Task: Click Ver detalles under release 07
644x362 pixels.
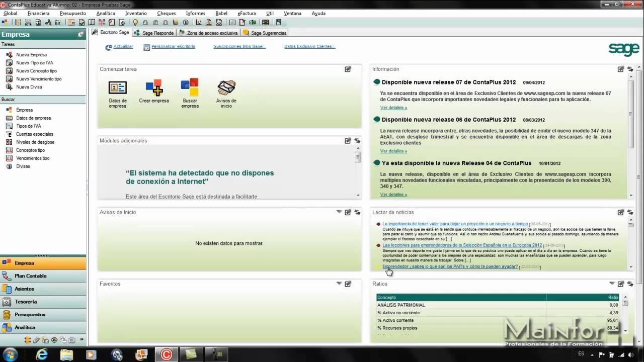Action: pyautogui.click(x=393, y=108)
